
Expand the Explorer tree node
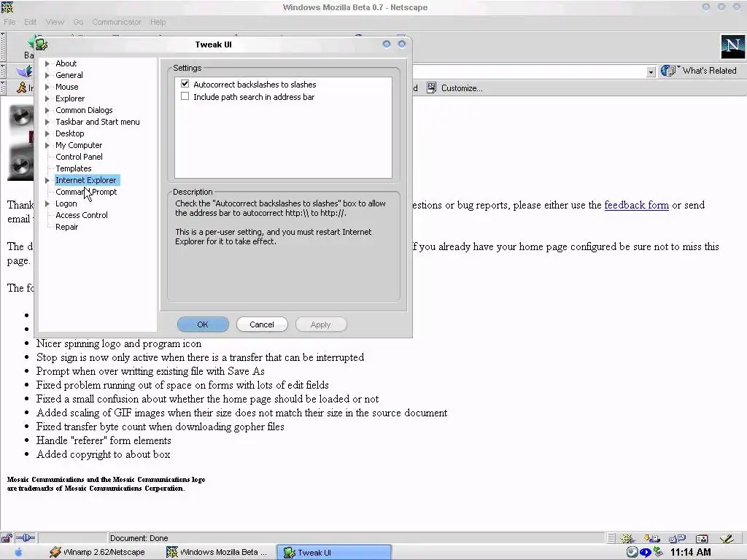(47, 98)
